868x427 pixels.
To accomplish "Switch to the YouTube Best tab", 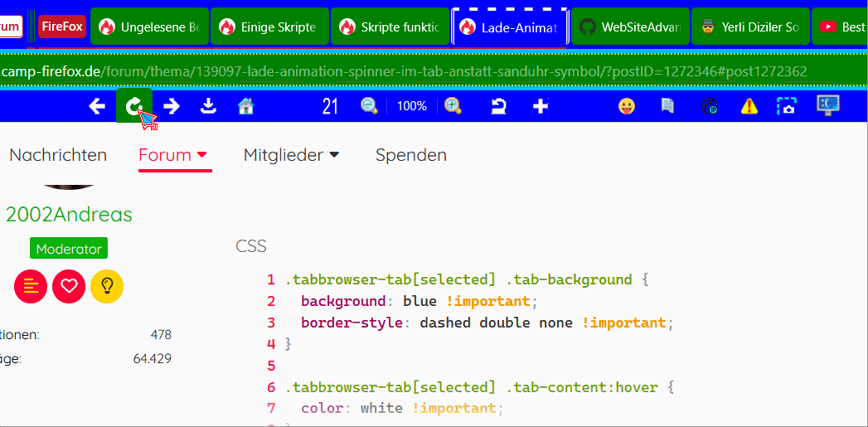I will [840, 27].
